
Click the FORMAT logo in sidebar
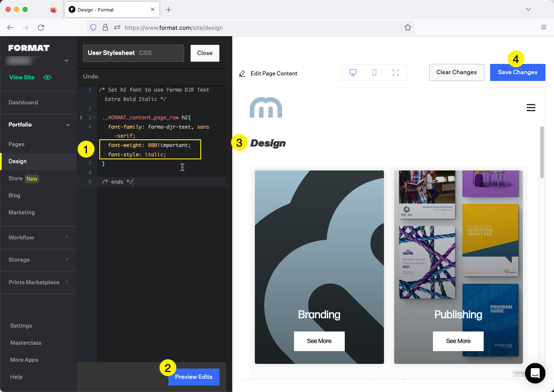pyautogui.click(x=29, y=48)
